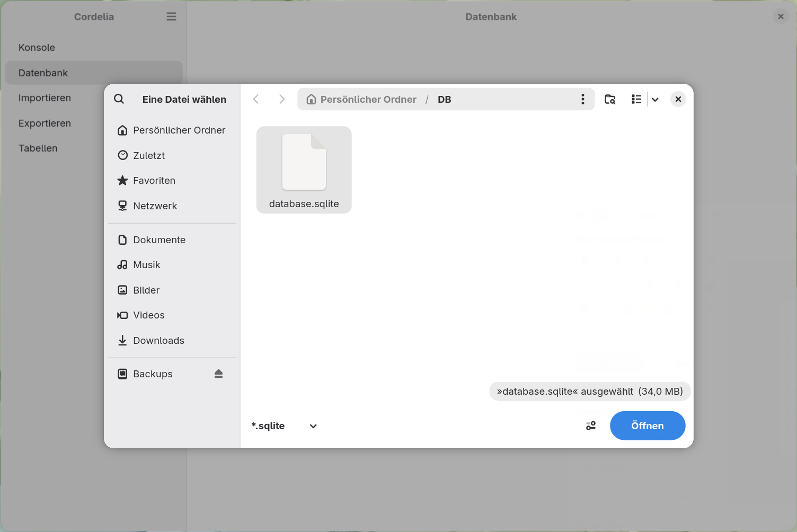This screenshot has height=532, width=797.
Task: Open Importieren in Cordelia sidebar
Action: (x=94, y=98)
